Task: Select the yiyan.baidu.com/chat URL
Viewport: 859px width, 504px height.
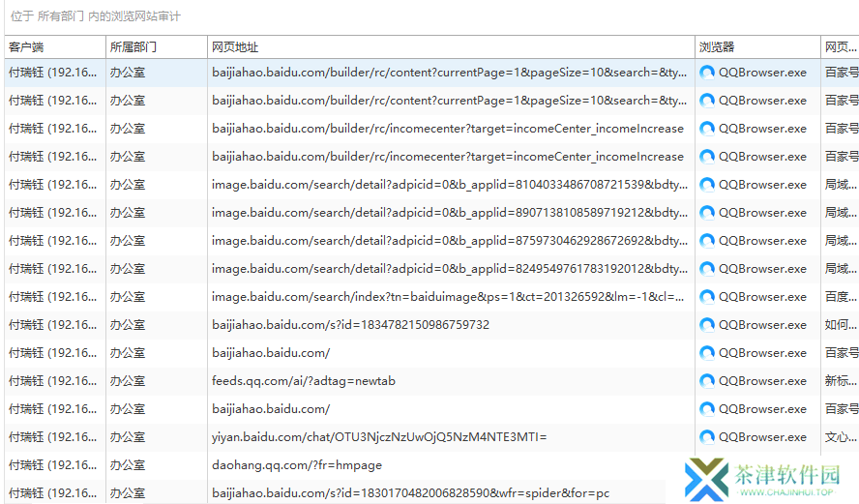Action: pyautogui.click(x=379, y=437)
